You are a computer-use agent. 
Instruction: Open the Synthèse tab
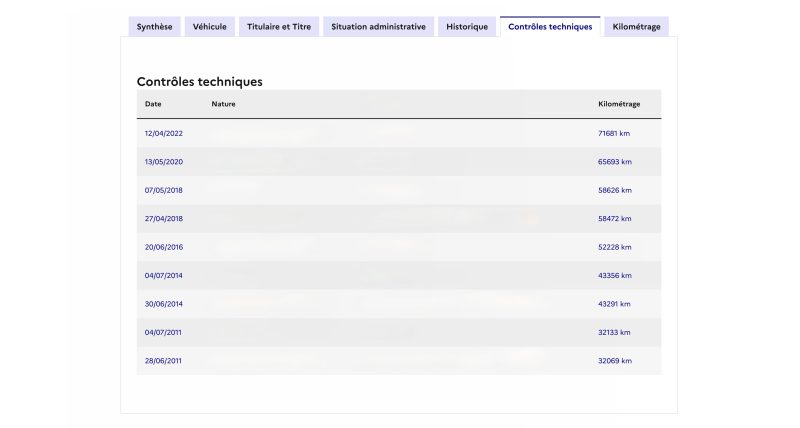(154, 27)
